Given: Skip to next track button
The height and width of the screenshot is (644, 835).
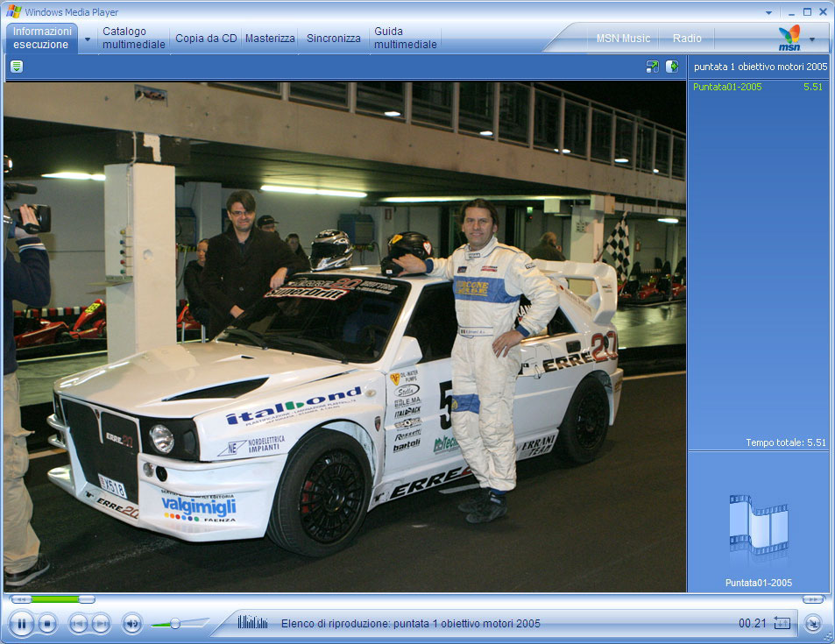Looking at the screenshot, I should click(x=101, y=623).
